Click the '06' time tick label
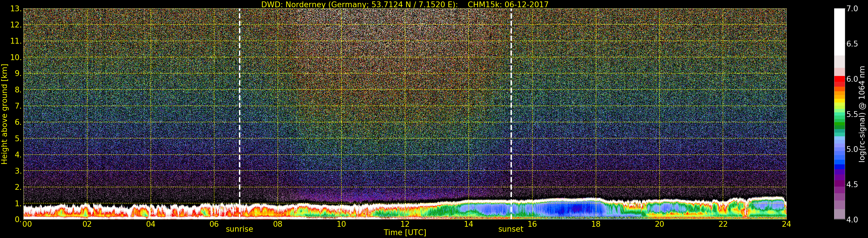This screenshot has width=868, height=238. 214,224
